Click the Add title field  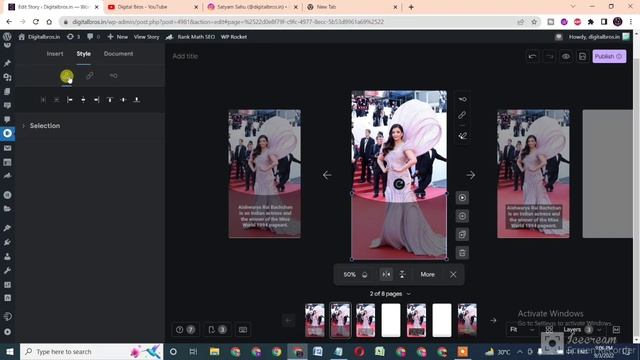[x=185, y=56]
